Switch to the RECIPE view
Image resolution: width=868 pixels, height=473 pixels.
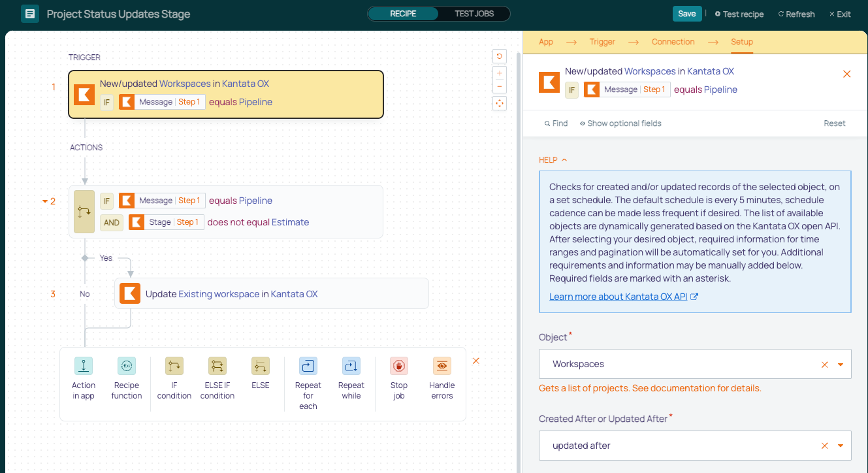pyautogui.click(x=403, y=14)
